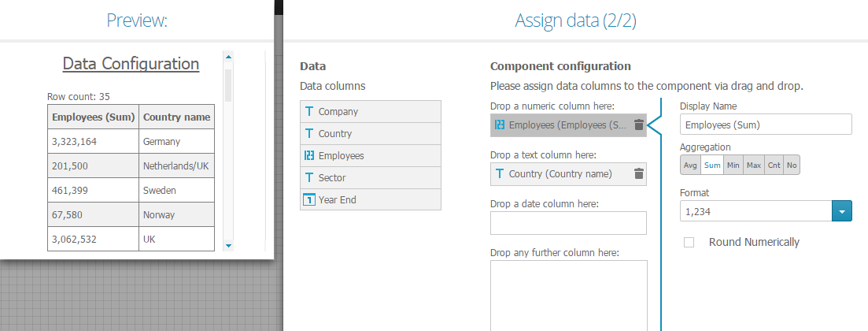Select the Avg aggregation option
Viewport: 868px width, 331px height.
click(690, 165)
